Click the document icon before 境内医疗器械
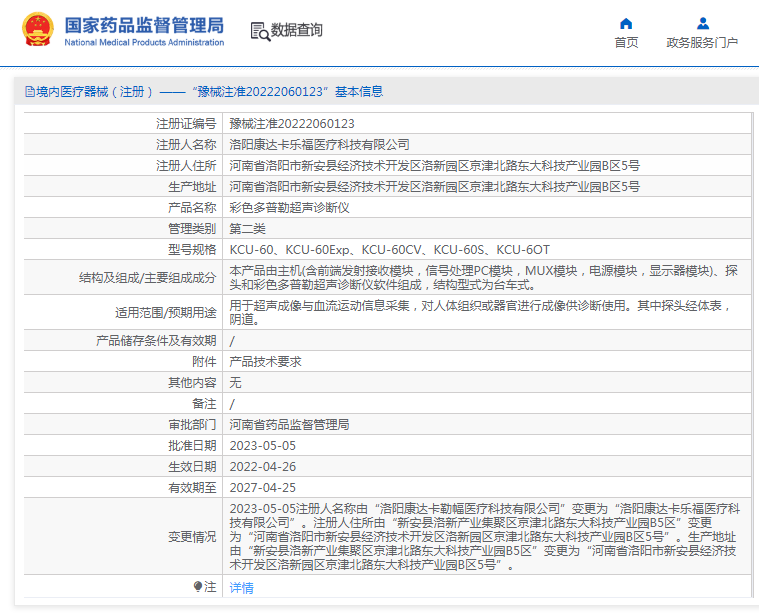759x616 pixels. [x=30, y=91]
